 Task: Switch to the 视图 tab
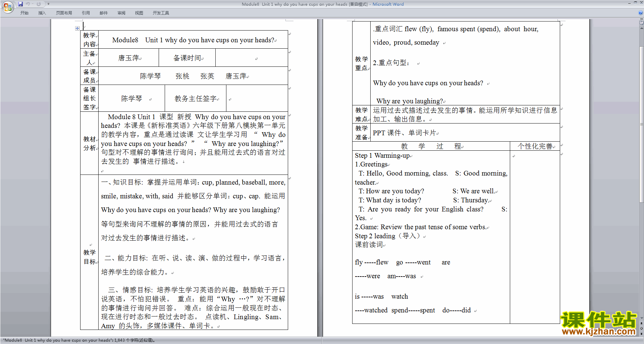pyautogui.click(x=139, y=13)
